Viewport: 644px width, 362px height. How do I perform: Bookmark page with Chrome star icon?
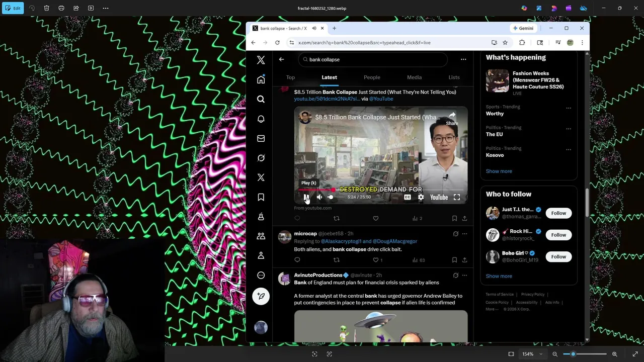click(x=505, y=43)
